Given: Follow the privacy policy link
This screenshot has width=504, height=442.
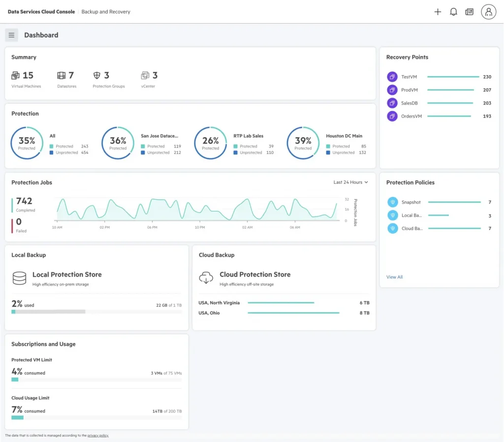Looking at the screenshot, I should (98, 436).
